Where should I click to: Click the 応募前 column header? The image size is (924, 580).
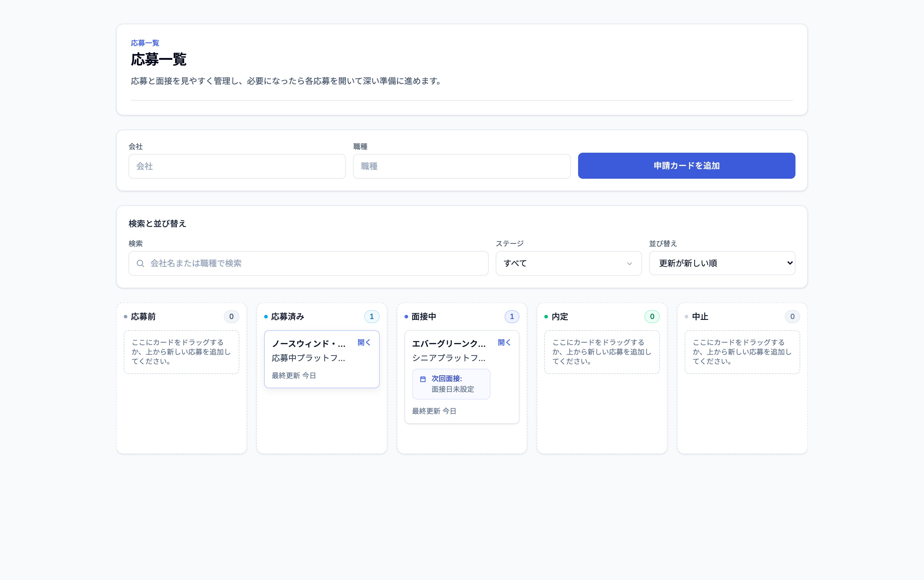pos(143,317)
